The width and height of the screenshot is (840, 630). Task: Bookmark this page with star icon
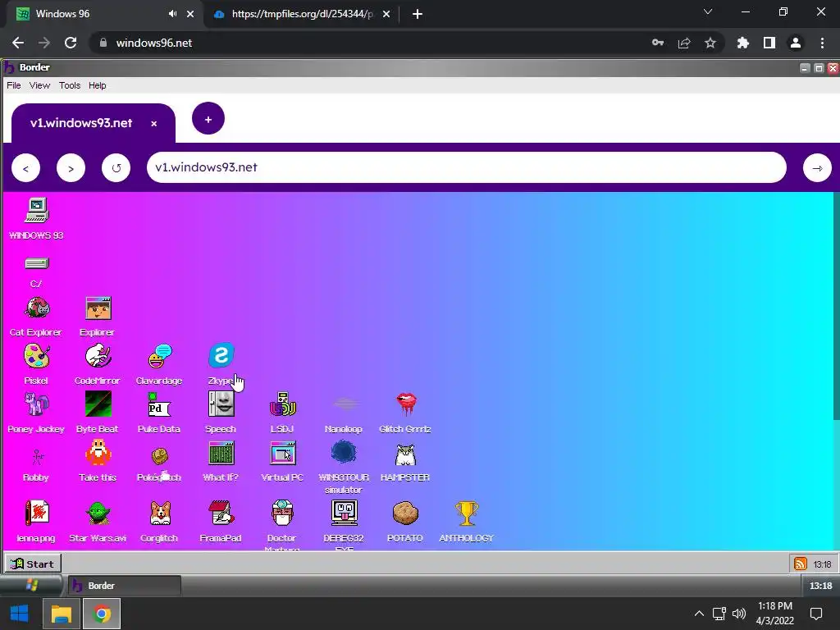(x=710, y=43)
